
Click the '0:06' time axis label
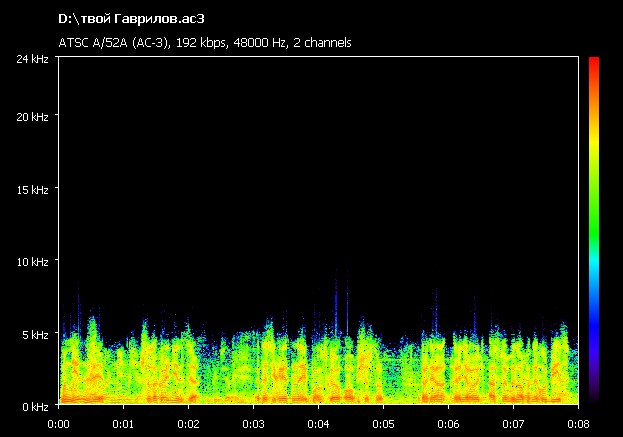click(448, 424)
